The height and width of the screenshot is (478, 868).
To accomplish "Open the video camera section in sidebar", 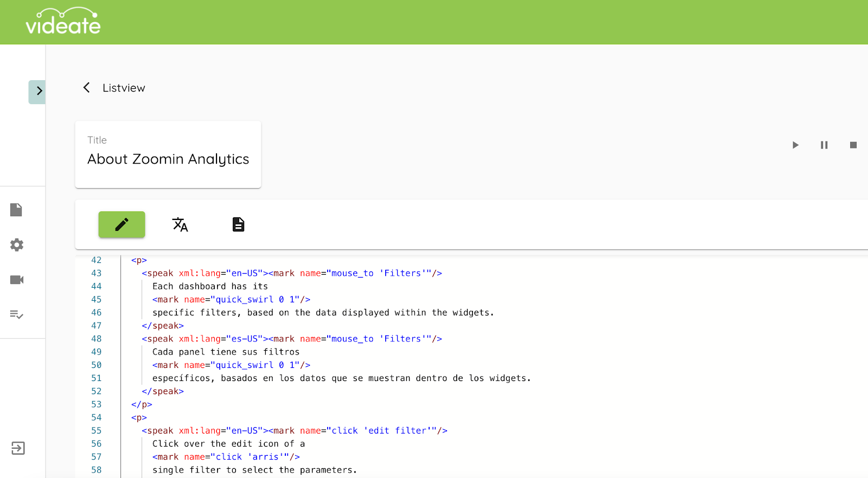I will point(17,280).
